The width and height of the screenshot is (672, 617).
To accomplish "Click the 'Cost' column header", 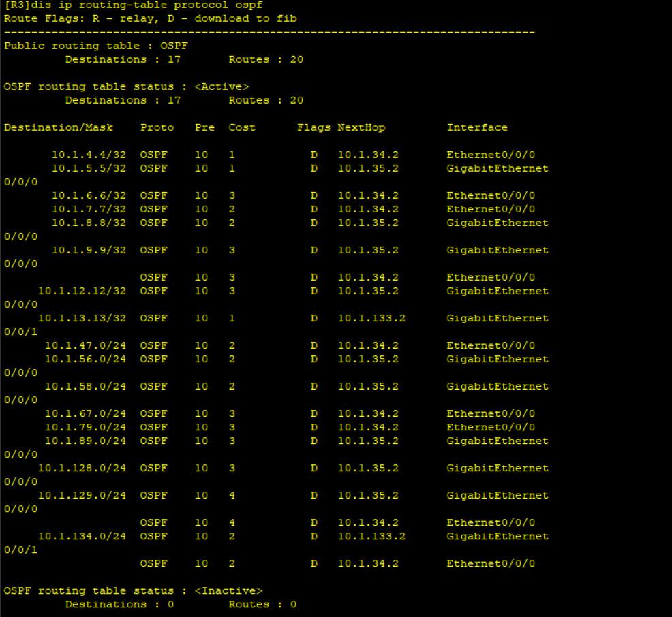I will coord(242,127).
